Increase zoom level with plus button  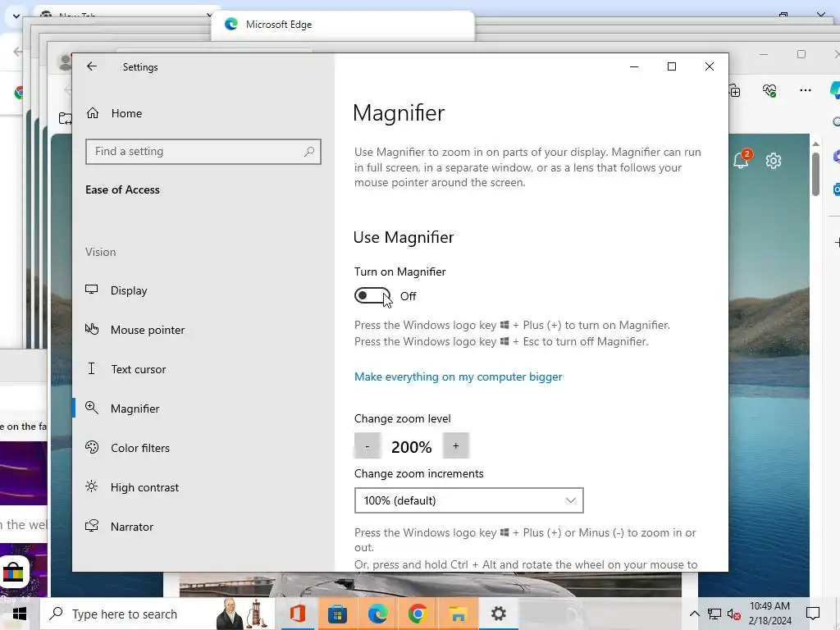click(x=456, y=445)
